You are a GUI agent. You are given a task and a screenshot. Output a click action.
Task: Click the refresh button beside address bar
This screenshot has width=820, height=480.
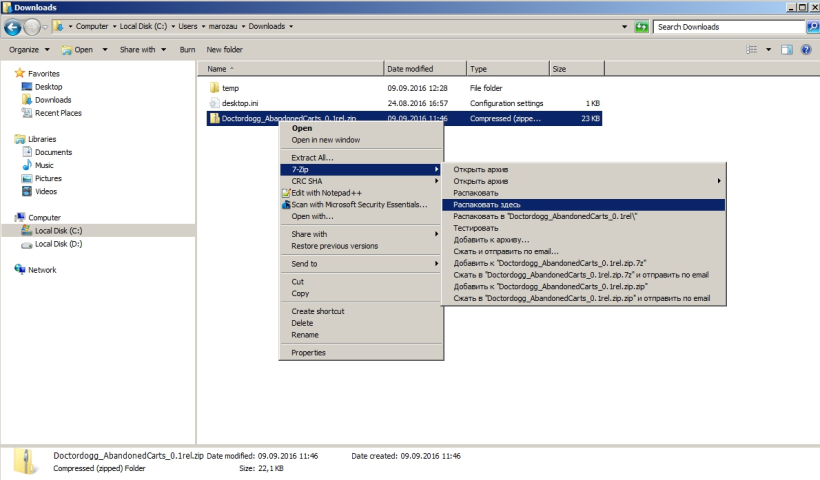(641, 26)
